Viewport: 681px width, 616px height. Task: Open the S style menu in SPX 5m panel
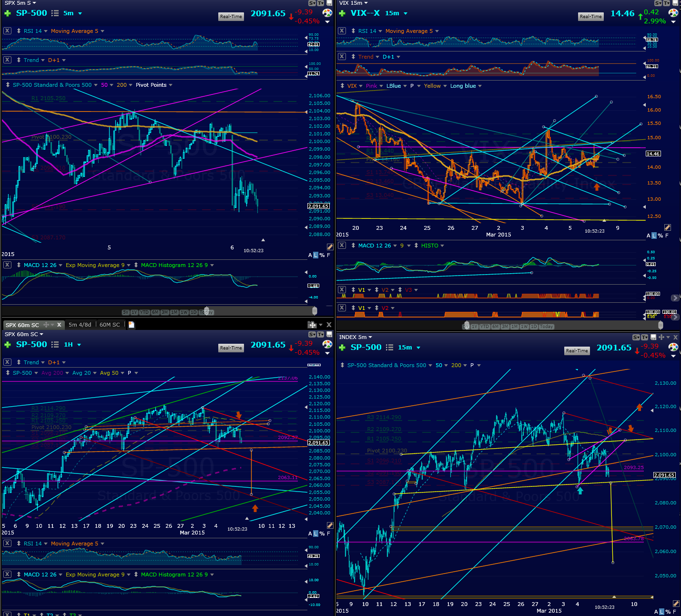[x=312, y=3]
